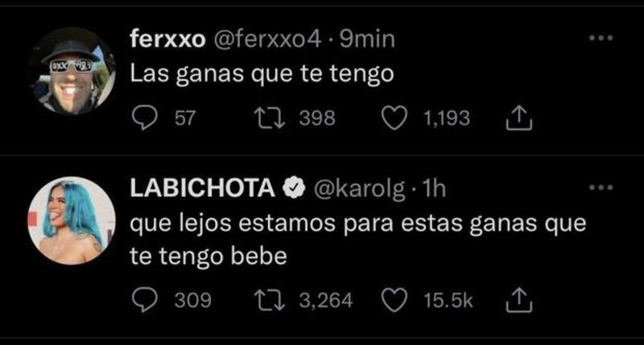
Task: Open more options on ferxxo tweet
Action: [x=601, y=38]
